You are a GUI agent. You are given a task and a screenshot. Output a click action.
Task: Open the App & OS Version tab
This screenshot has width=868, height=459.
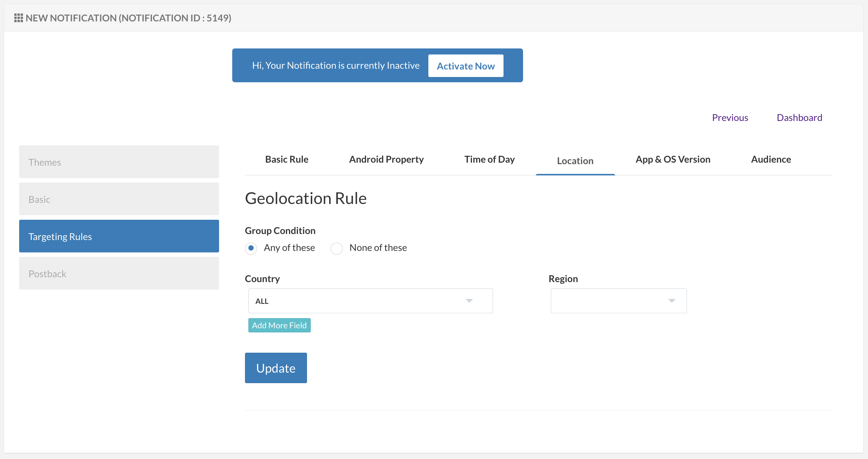673,160
